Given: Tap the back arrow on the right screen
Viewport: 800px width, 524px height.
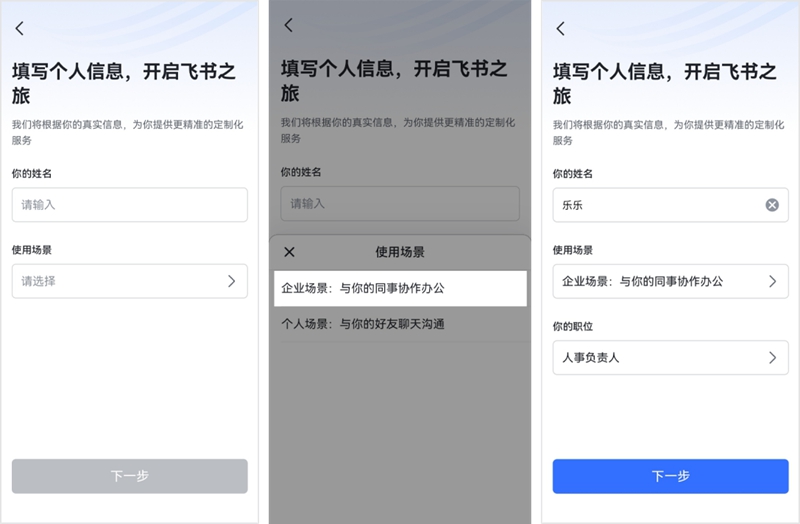Looking at the screenshot, I should pyautogui.click(x=561, y=29).
